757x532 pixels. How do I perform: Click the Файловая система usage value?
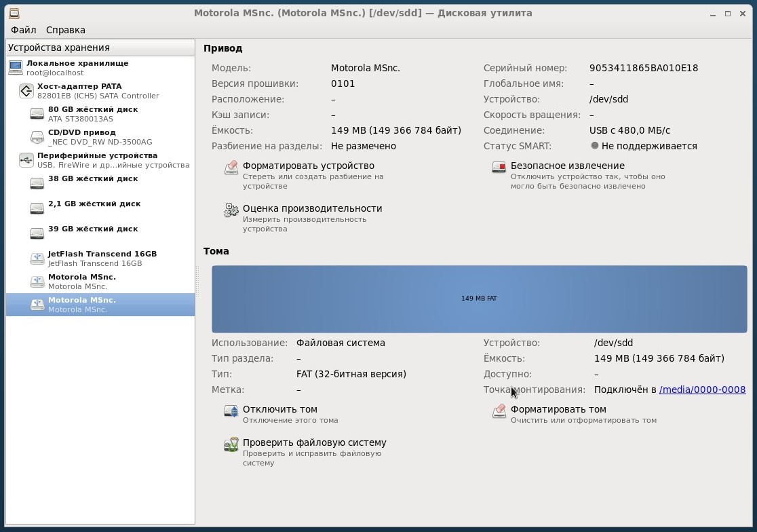pos(341,343)
